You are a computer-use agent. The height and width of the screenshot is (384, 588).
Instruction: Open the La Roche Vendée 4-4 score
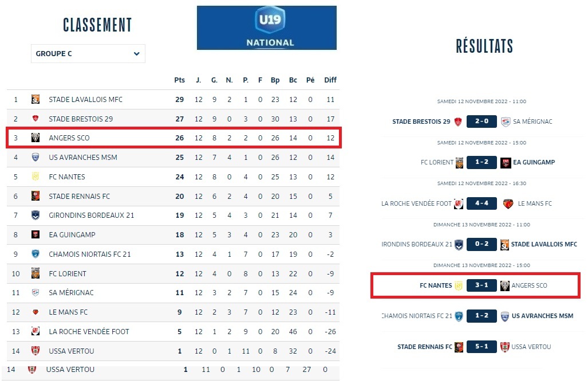(481, 203)
